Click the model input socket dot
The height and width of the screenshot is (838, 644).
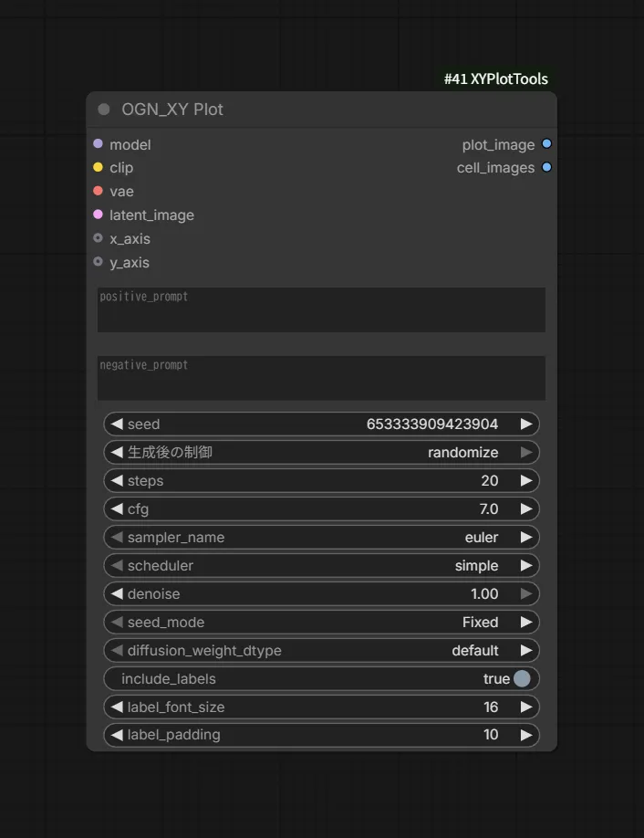(x=98, y=143)
